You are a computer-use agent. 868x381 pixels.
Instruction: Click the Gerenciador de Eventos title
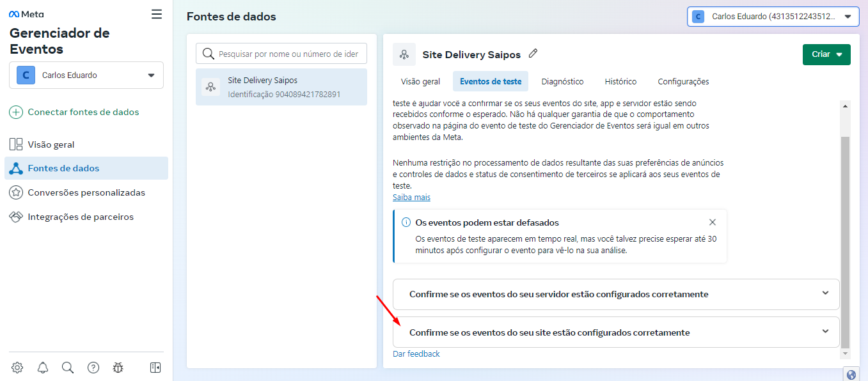[x=59, y=41]
